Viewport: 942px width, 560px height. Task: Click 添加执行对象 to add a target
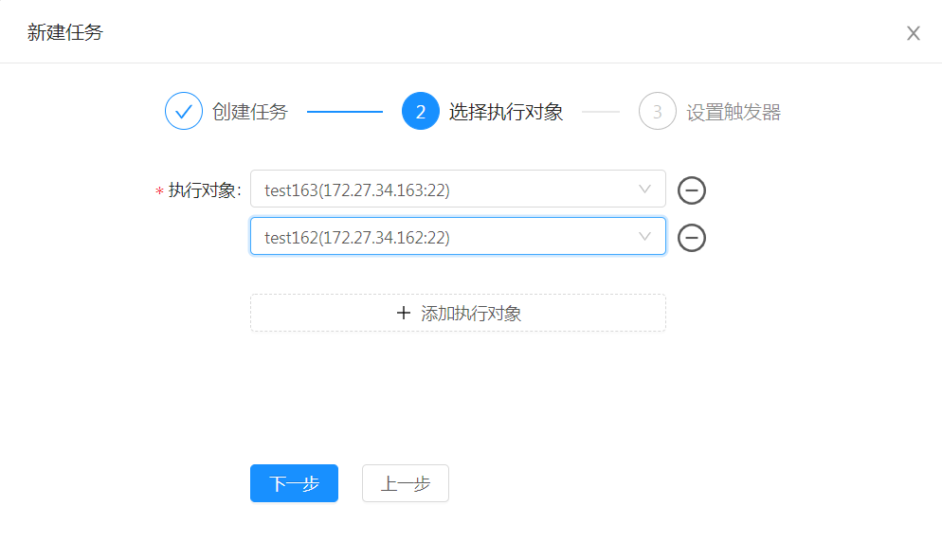458,313
